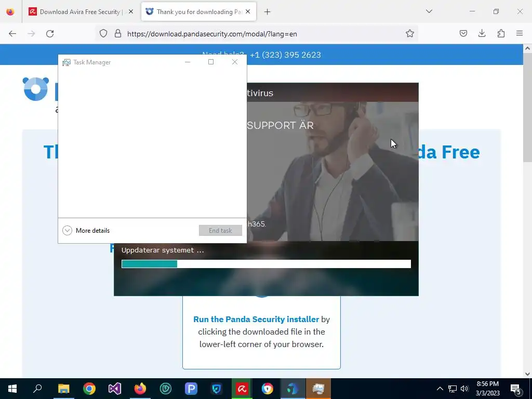Bookmark this page with the star
This screenshot has width=532, height=399.
tap(410, 34)
